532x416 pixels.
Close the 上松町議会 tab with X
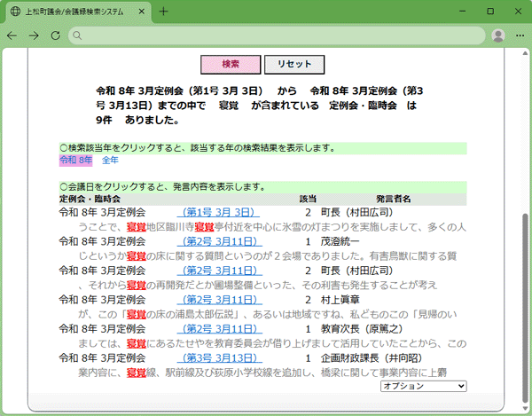pyautogui.click(x=142, y=12)
